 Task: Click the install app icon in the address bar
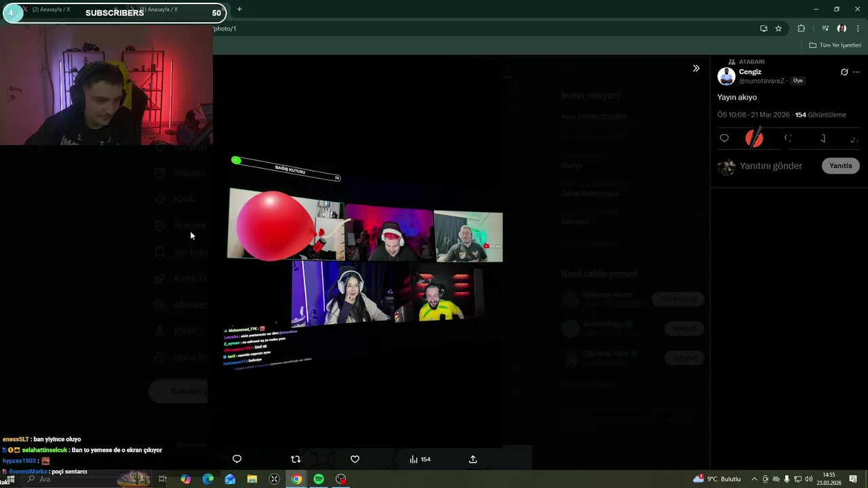click(764, 28)
